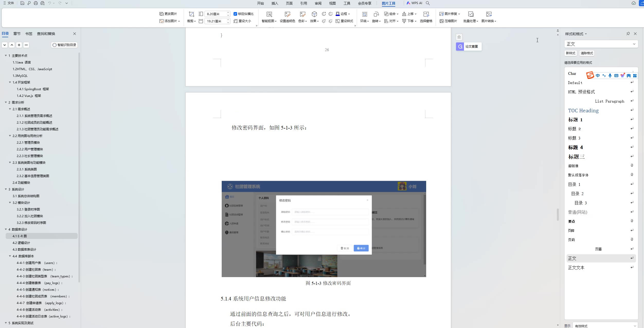Uncheck the 锁定纵横比 checkbox

pos(235,14)
